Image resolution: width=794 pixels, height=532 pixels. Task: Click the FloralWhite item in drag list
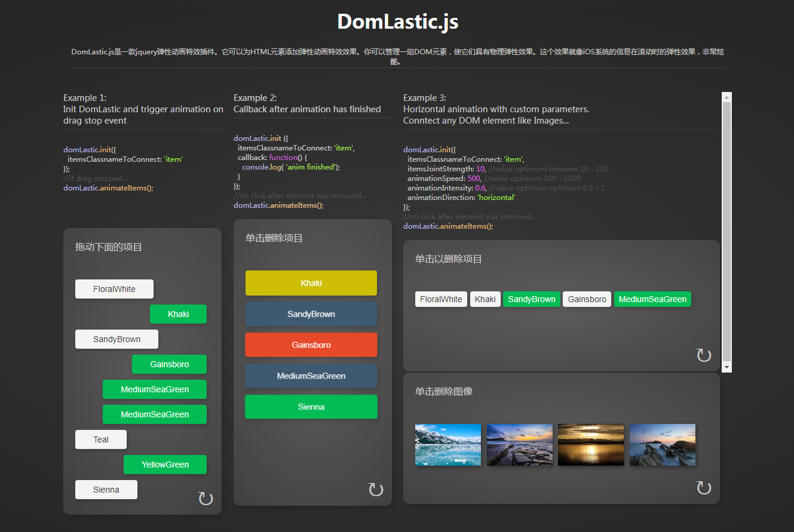point(114,289)
